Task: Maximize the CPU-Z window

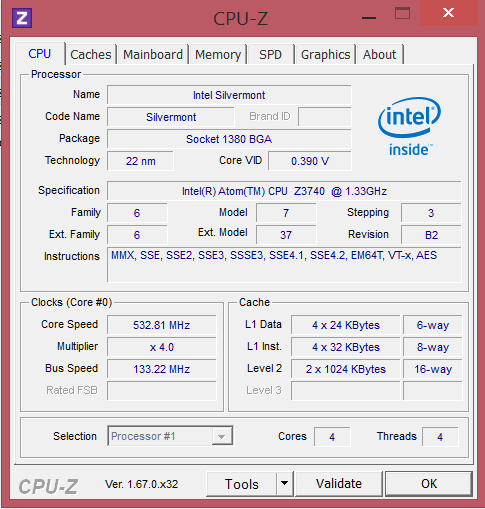Action: (x=402, y=14)
